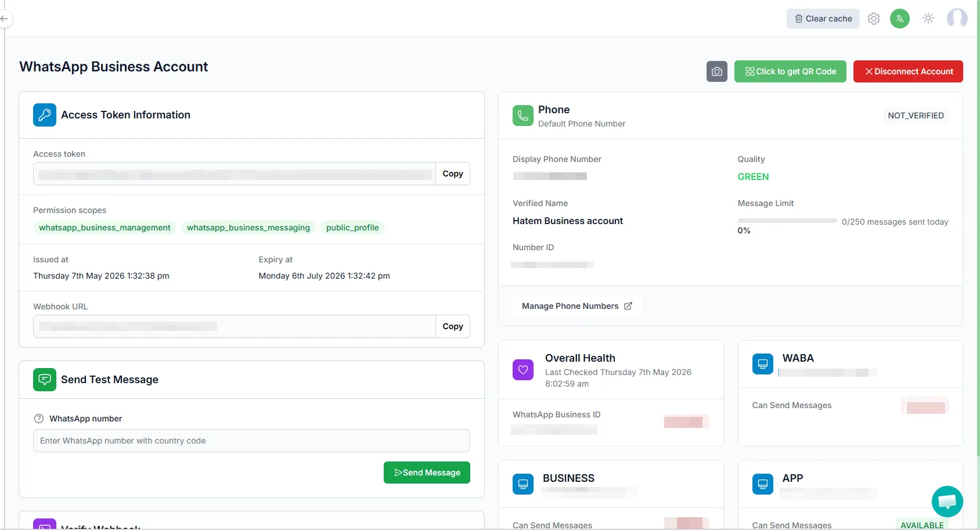Open Manage Phone Numbers link
This screenshot has height=530, width=980.
(x=577, y=306)
